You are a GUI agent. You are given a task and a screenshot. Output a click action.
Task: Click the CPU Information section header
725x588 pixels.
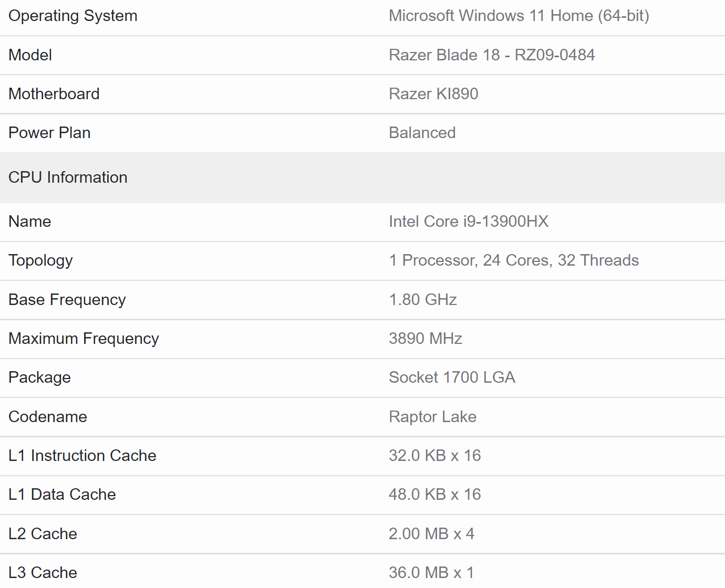coord(68,177)
